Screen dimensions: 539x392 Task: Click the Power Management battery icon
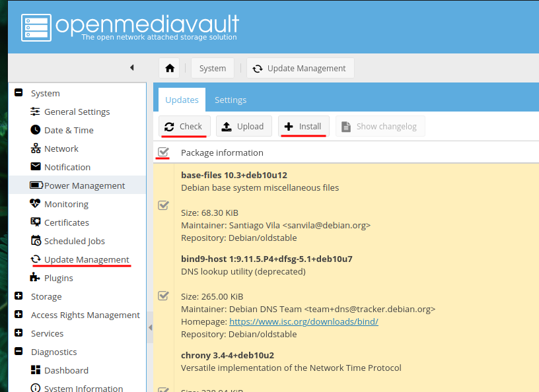36,185
